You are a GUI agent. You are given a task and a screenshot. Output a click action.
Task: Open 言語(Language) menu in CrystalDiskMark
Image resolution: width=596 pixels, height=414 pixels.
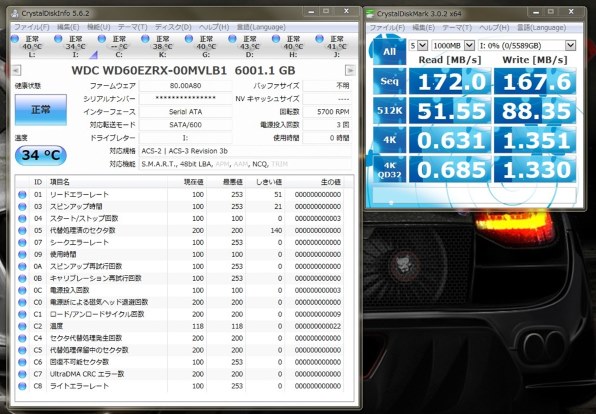tap(541, 28)
